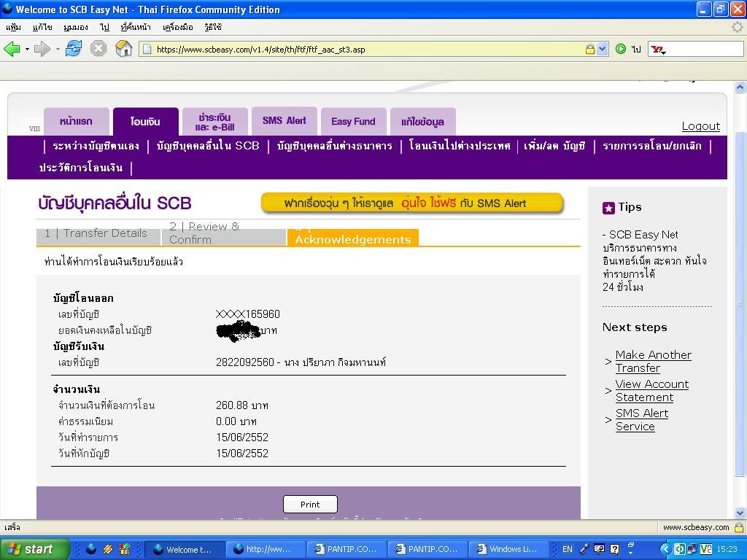Open the แฟ้ม menu
The image size is (747, 560).
point(13,27)
